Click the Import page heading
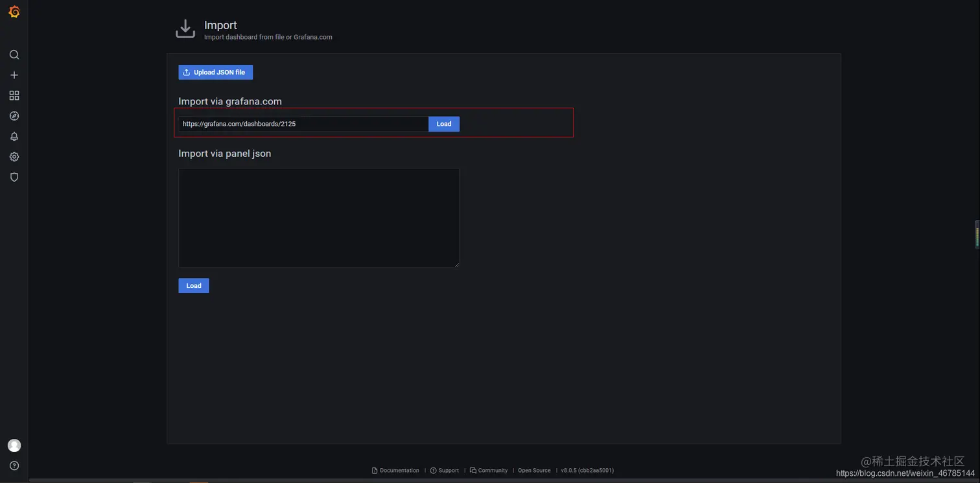Viewport: 980px width, 483px height. click(x=220, y=25)
